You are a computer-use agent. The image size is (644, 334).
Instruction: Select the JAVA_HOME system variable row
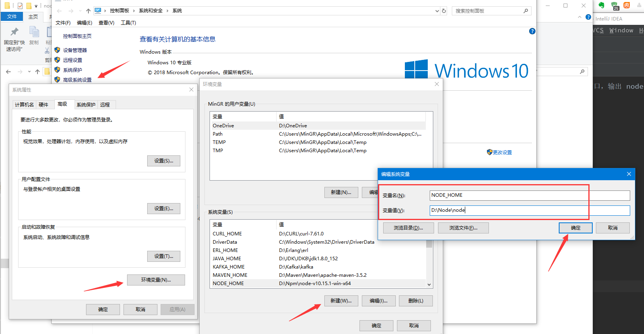227,259
